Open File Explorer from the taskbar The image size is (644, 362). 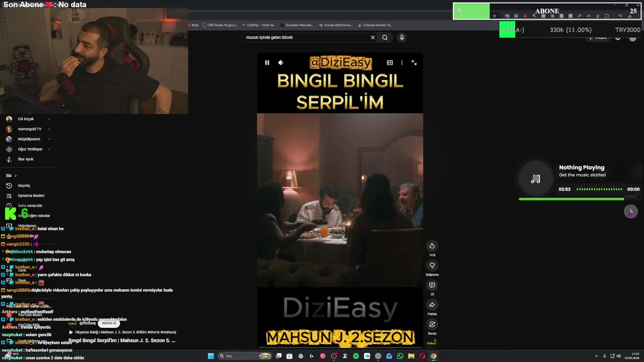click(411, 356)
